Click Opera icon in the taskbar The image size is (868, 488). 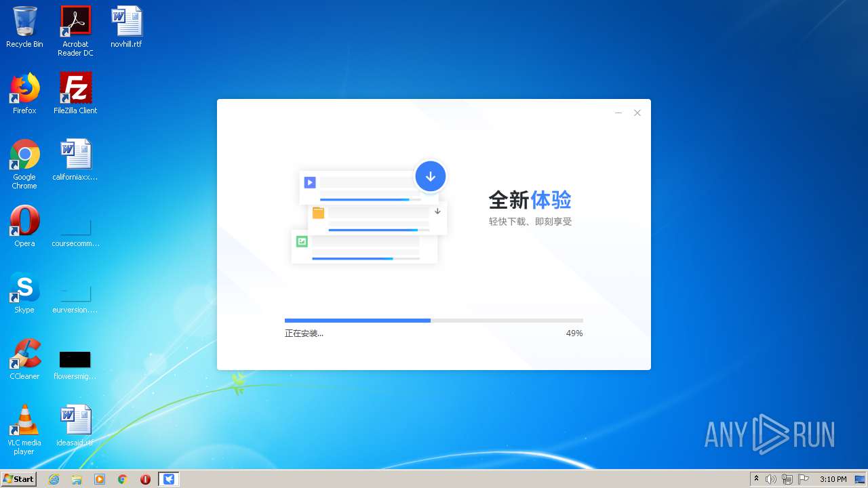tap(145, 479)
